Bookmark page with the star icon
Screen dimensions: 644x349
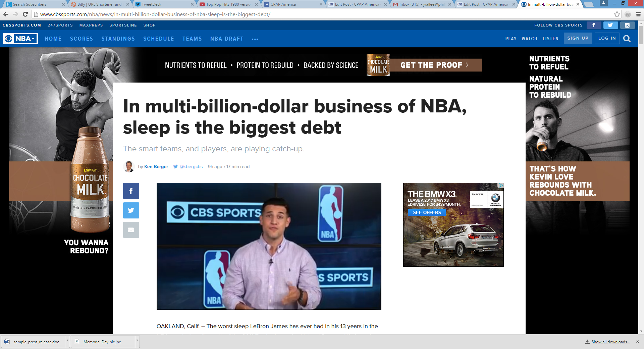[x=617, y=14]
